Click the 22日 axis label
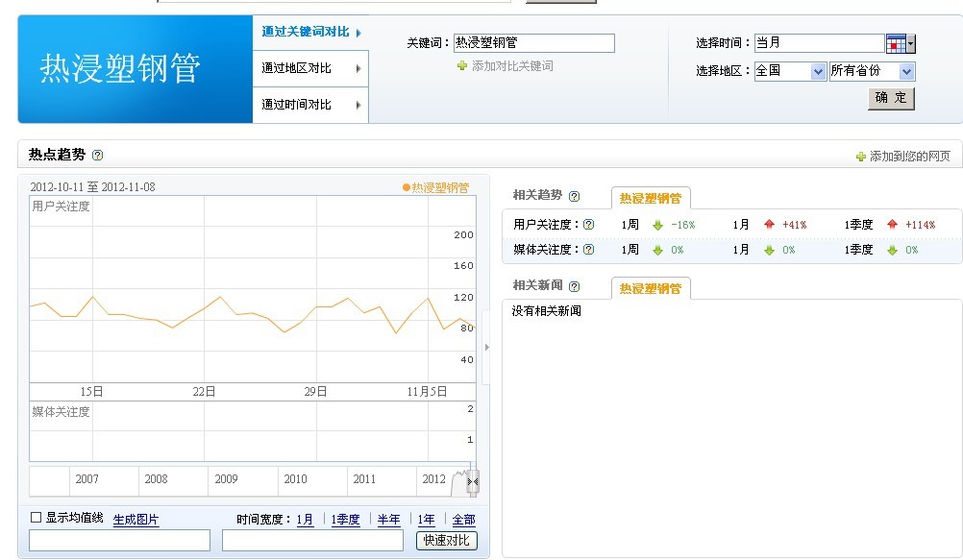 click(204, 392)
